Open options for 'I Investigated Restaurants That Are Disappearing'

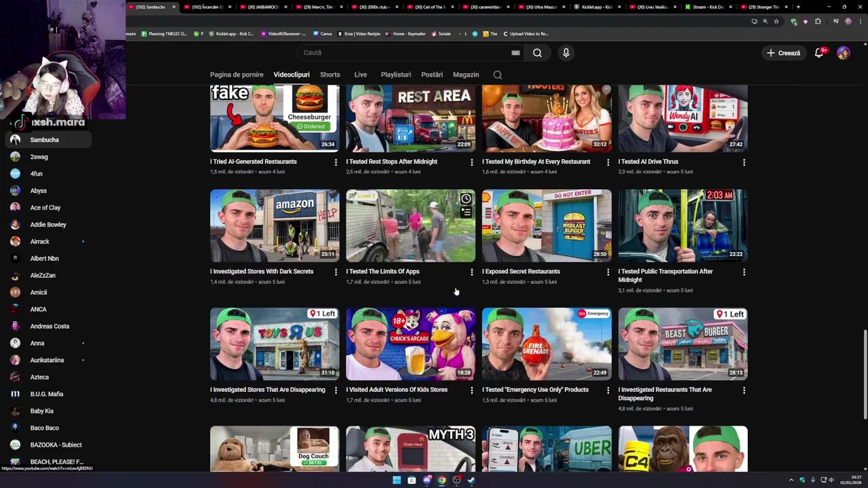[x=744, y=390]
